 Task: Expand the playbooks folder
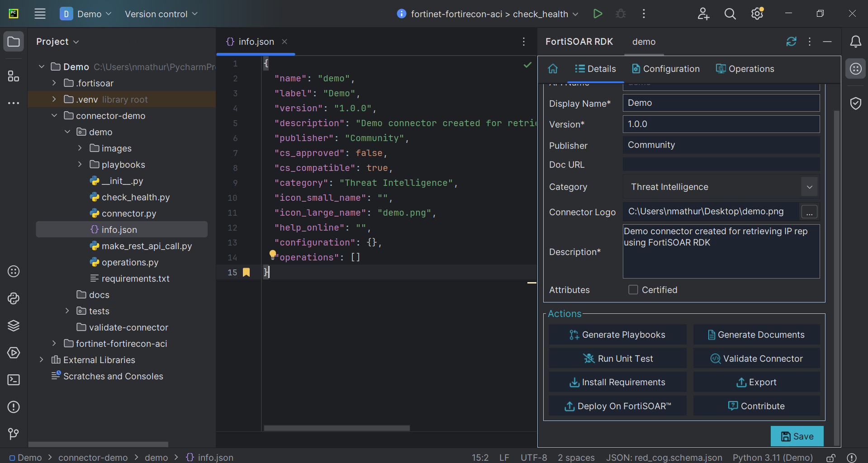pos(80,165)
